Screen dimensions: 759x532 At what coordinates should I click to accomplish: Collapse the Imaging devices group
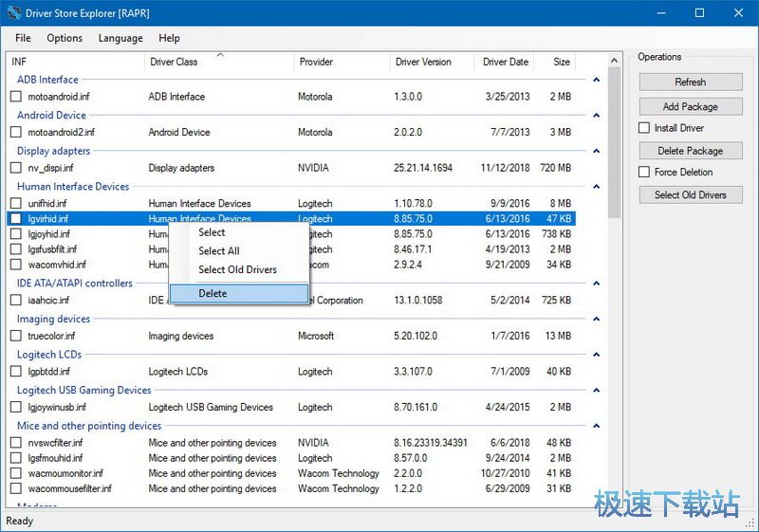[597, 320]
